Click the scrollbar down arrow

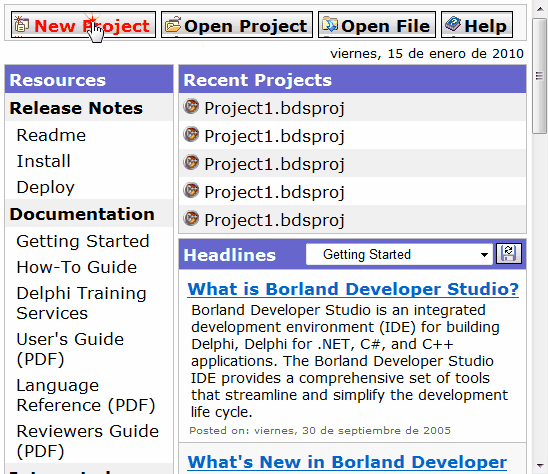tap(540, 466)
